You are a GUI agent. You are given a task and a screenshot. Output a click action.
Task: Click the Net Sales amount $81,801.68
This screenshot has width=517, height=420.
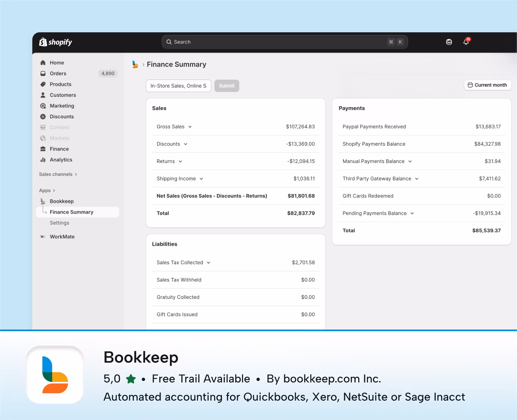pos(301,196)
